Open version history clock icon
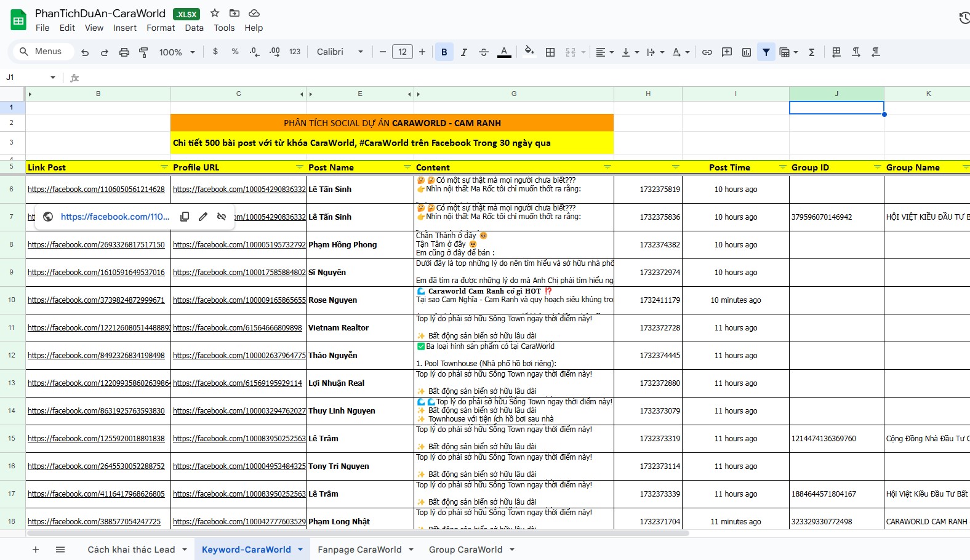This screenshot has width=970, height=560. [x=964, y=18]
